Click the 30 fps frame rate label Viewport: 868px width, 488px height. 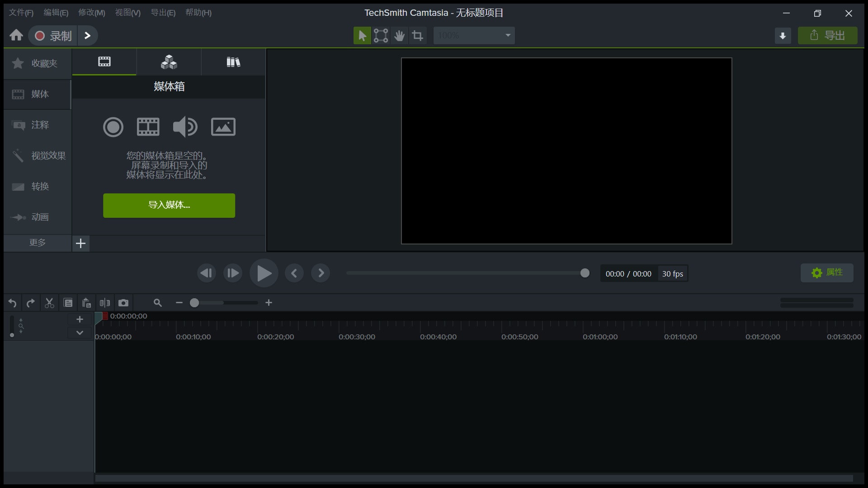673,274
